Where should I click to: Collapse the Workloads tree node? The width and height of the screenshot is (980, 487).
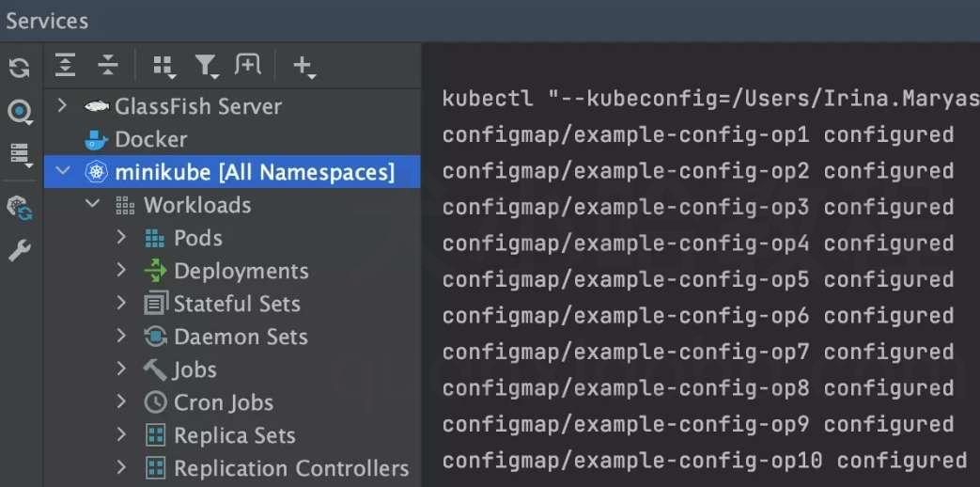pyautogui.click(x=92, y=204)
